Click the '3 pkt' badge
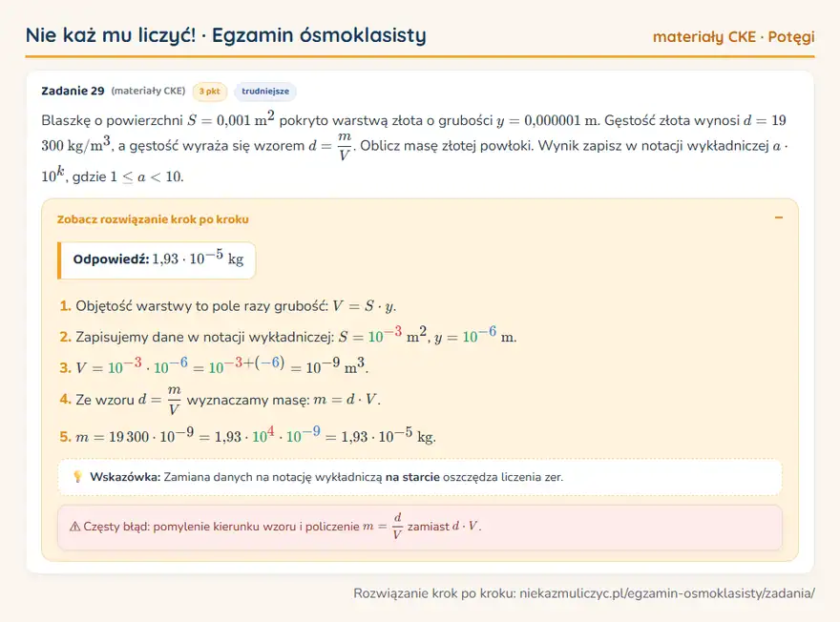840x622 pixels. tap(209, 92)
